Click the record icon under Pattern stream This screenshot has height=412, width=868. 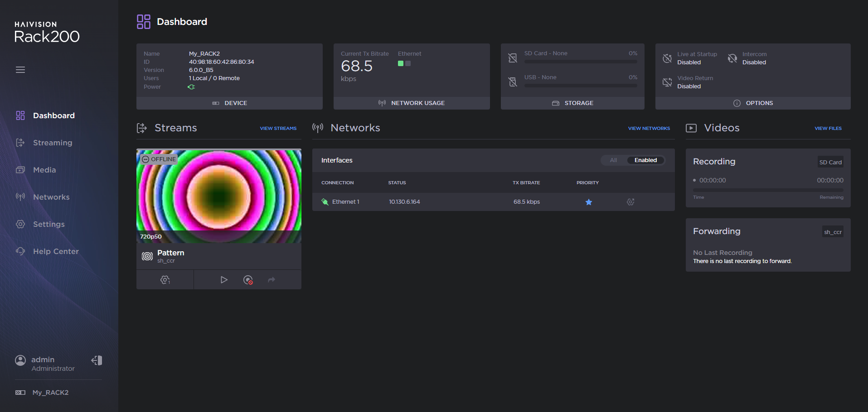pyautogui.click(x=248, y=280)
